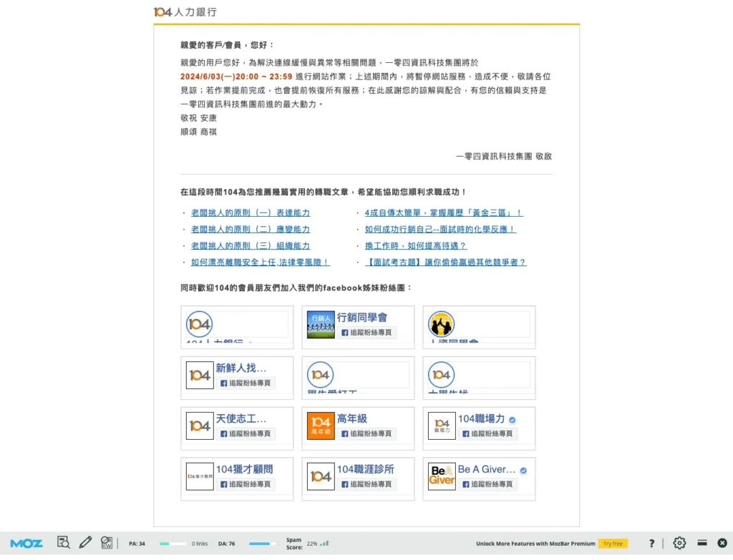Toggle the MozBar link highlighting pencil

click(x=85, y=543)
